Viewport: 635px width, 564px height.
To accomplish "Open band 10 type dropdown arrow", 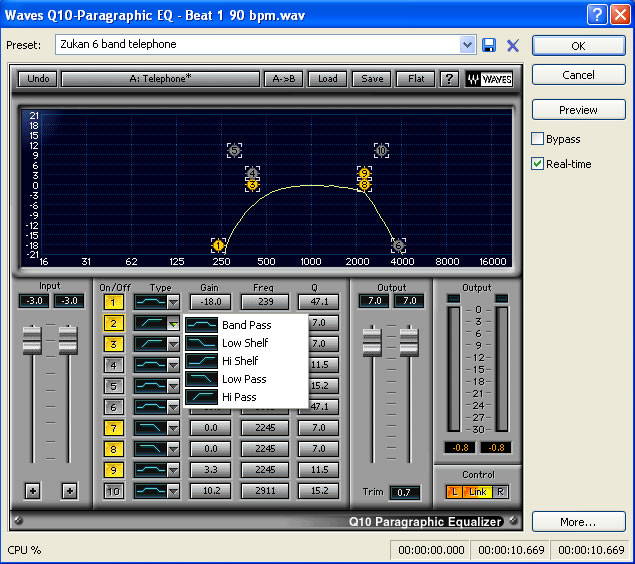I will (173, 491).
